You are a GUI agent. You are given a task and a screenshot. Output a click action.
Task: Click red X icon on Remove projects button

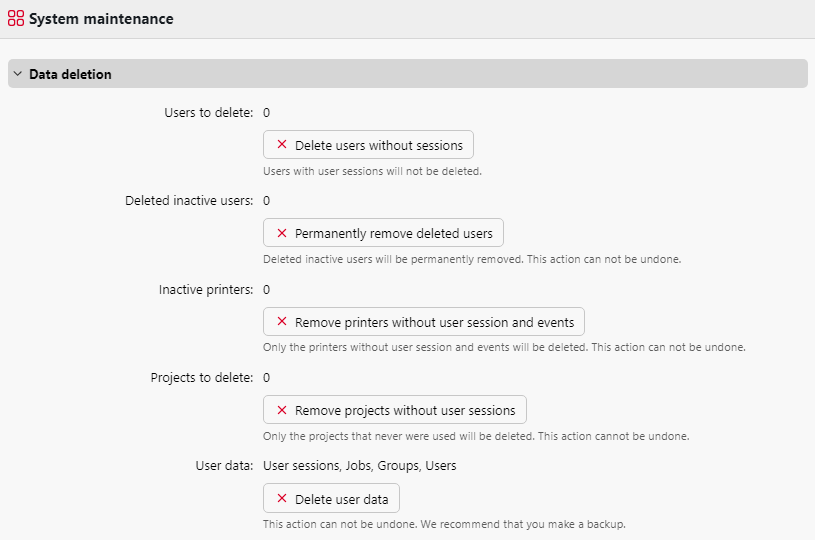pyautogui.click(x=282, y=410)
